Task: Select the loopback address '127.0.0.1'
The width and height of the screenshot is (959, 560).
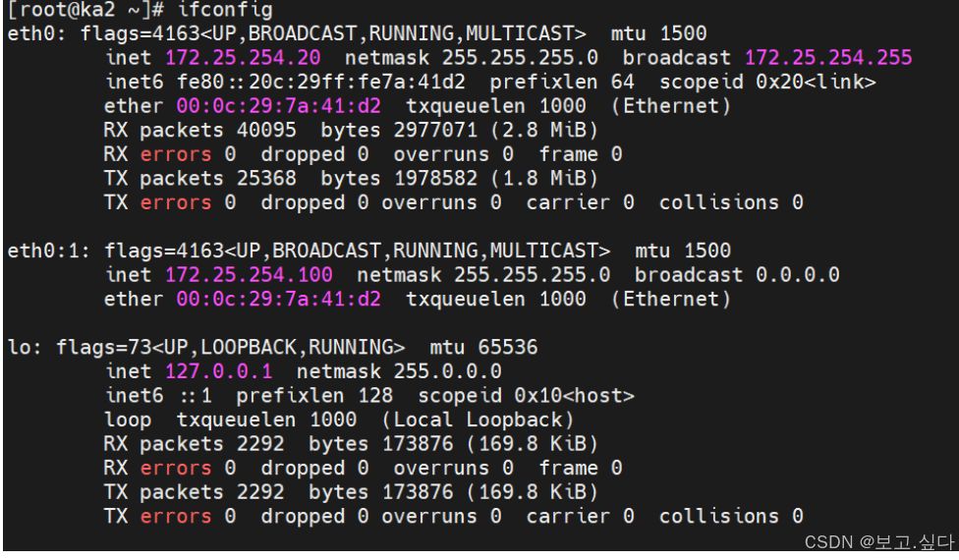Action: click(219, 371)
